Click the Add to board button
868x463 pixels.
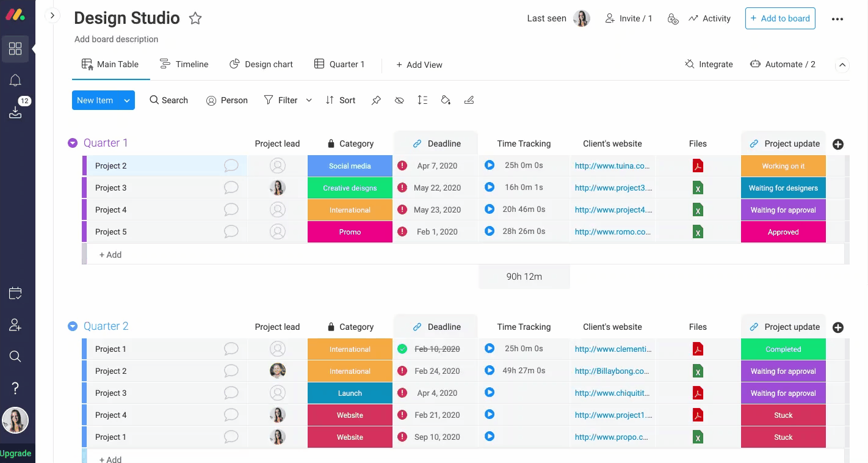tap(780, 18)
